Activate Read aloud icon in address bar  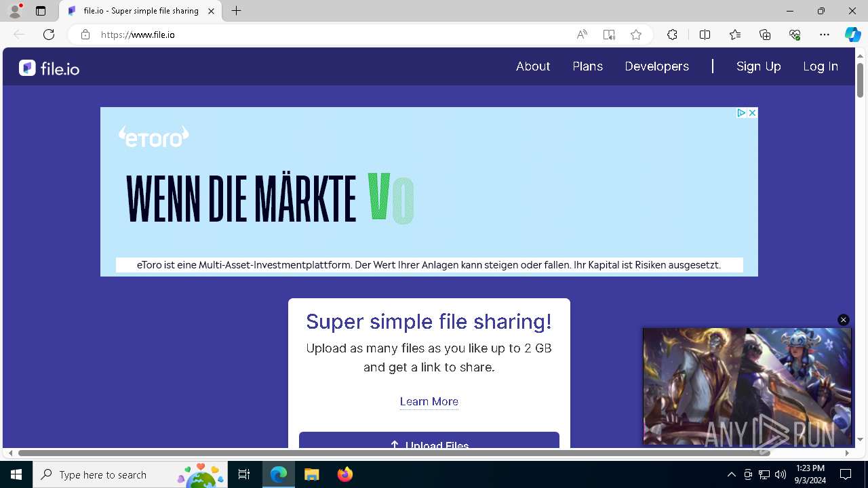click(x=582, y=35)
